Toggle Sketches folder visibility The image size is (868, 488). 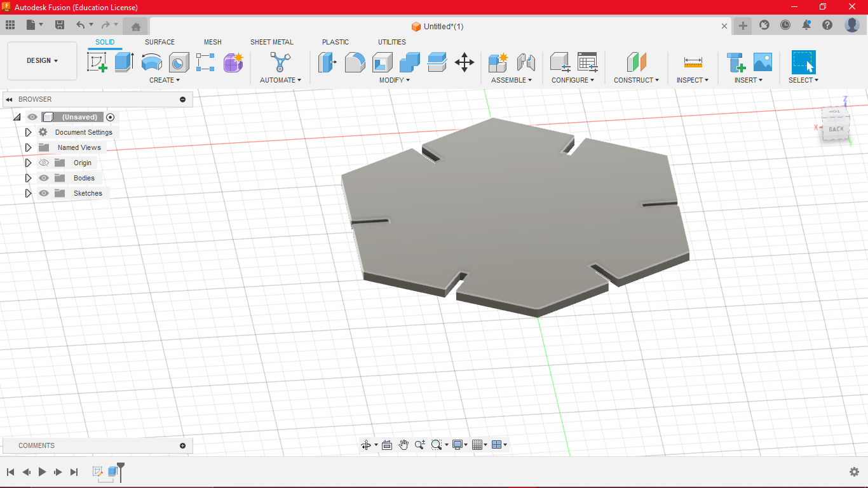(x=44, y=193)
